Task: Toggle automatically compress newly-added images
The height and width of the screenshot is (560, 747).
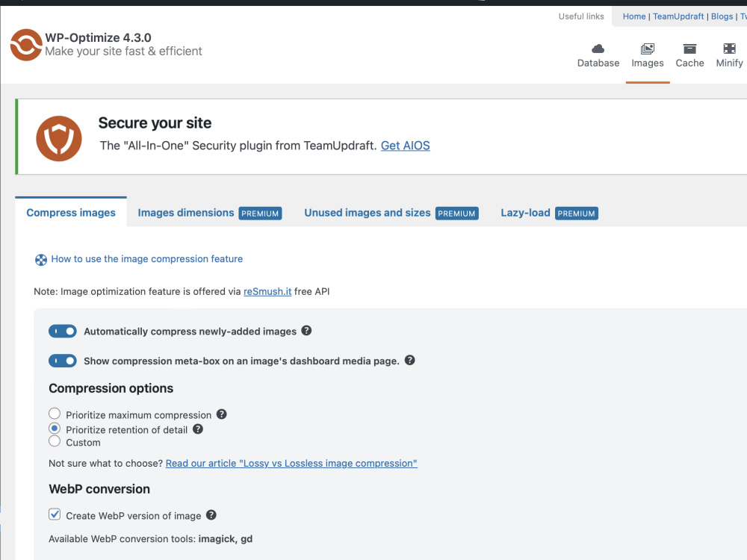Action: [63, 331]
